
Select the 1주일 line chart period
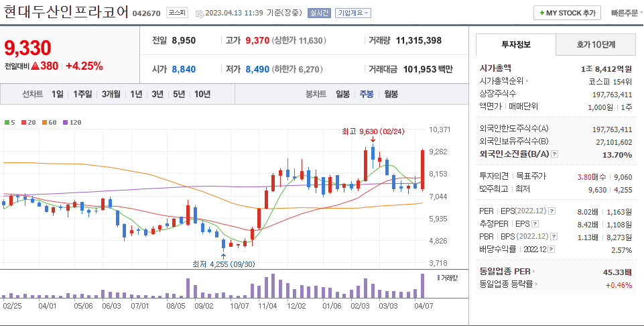82,94
